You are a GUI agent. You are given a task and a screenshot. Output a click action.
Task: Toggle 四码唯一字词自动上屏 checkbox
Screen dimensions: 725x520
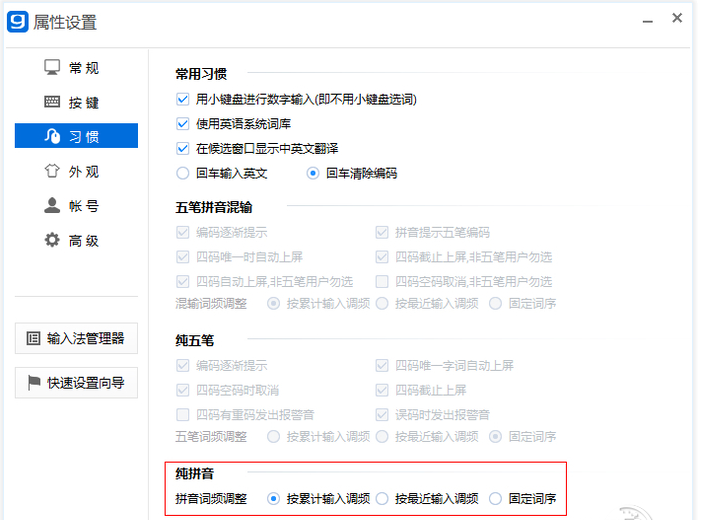click(x=382, y=366)
